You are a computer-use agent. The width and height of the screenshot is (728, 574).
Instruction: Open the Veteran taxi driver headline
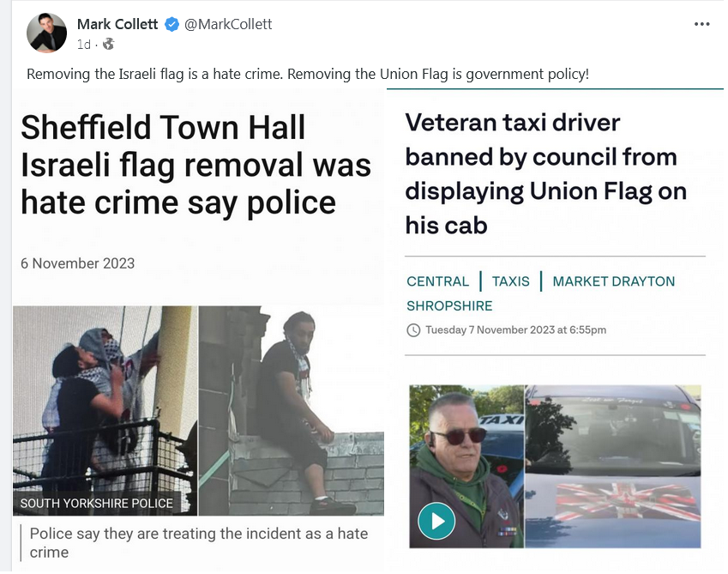click(x=545, y=174)
